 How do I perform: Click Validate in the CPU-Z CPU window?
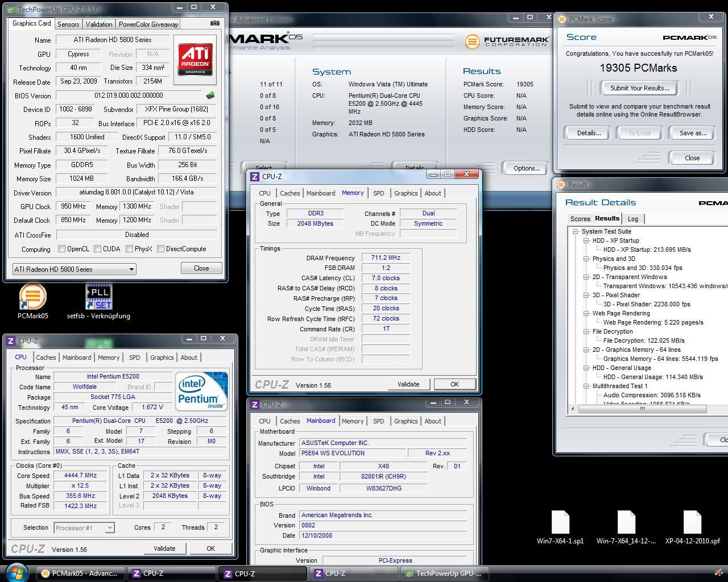pyautogui.click(x=164, y=548)
